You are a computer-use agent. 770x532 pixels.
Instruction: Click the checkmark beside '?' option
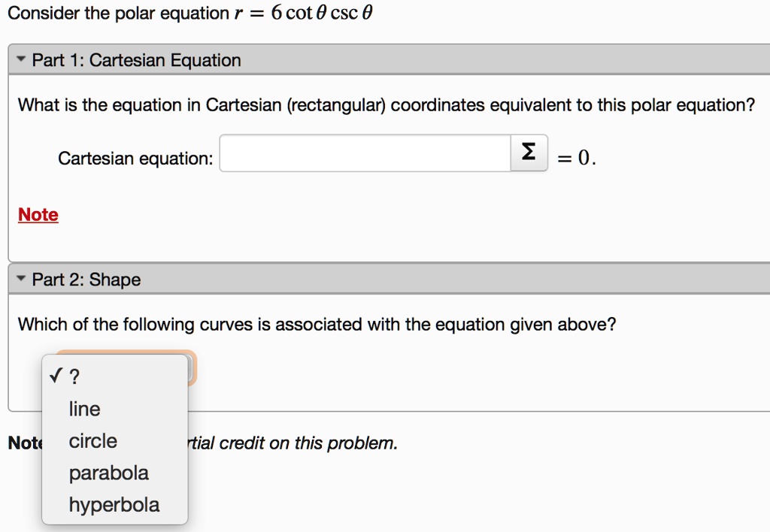(x=57, y=376)
